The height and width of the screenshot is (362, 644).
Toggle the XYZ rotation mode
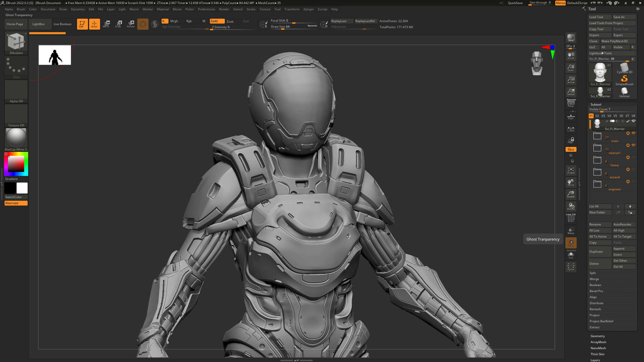[571, 149]
